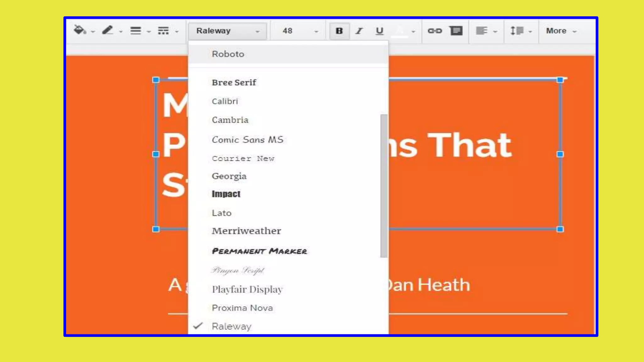Viewport: 644px width, 362px height.
Task: Click the fill color paint bucket icon
Action: point(80,30)
